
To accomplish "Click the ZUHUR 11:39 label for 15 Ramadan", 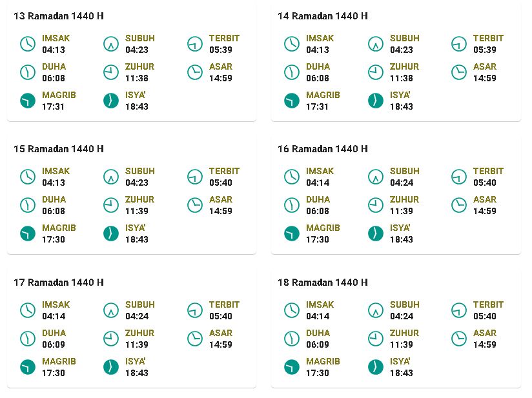I will coord(139,205).
